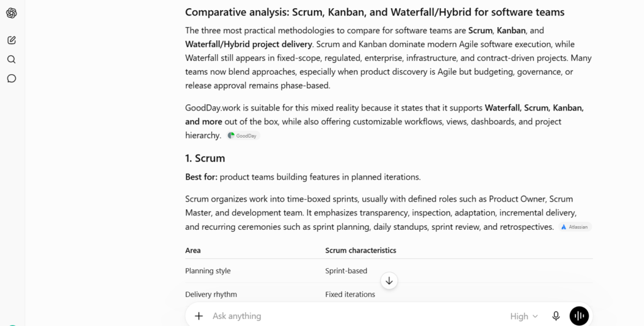Click the plus attach icon in the composer
This screenshot has height=326, width=644.
pos(199,316)
